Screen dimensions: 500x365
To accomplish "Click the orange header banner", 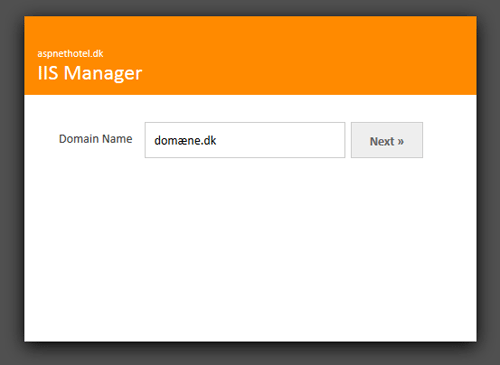I will [250, 55].
